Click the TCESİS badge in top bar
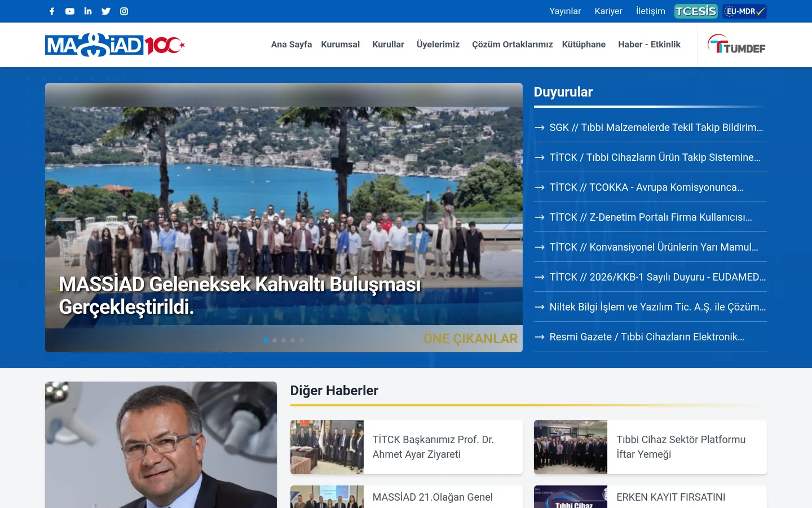Screen dimensions: 812x508 click(696, 11)
